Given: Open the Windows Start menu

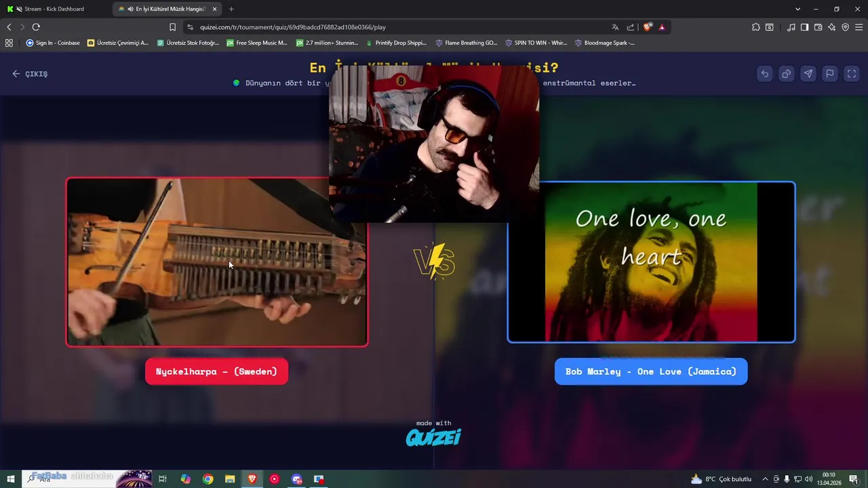Looking at the screenshot, I should click(x=10, y=479).
